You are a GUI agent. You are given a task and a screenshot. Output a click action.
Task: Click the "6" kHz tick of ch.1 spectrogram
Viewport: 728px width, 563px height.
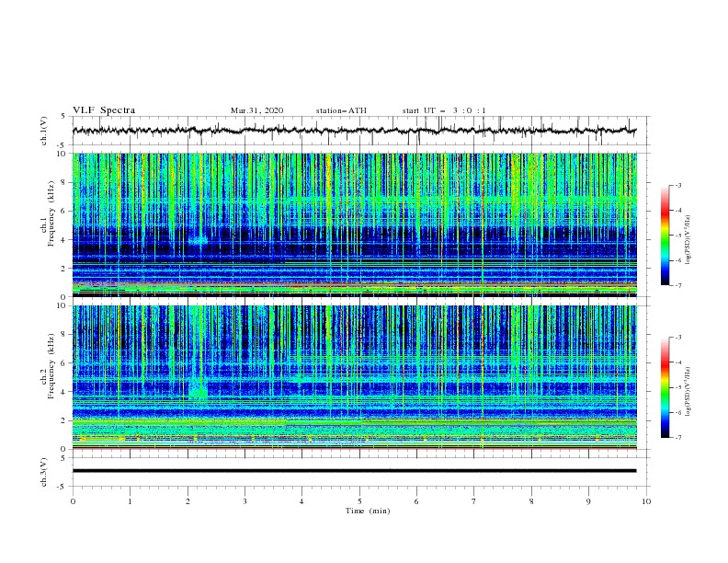(63, 211)
